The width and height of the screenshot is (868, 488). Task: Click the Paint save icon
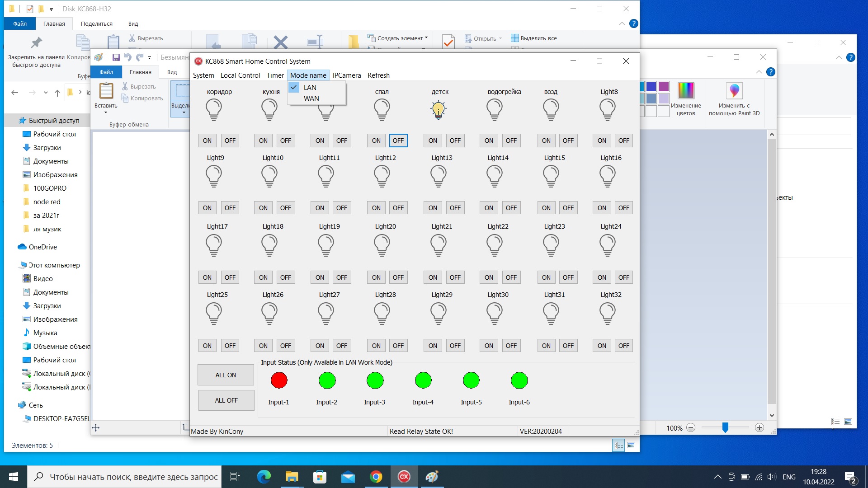(116, 57)
